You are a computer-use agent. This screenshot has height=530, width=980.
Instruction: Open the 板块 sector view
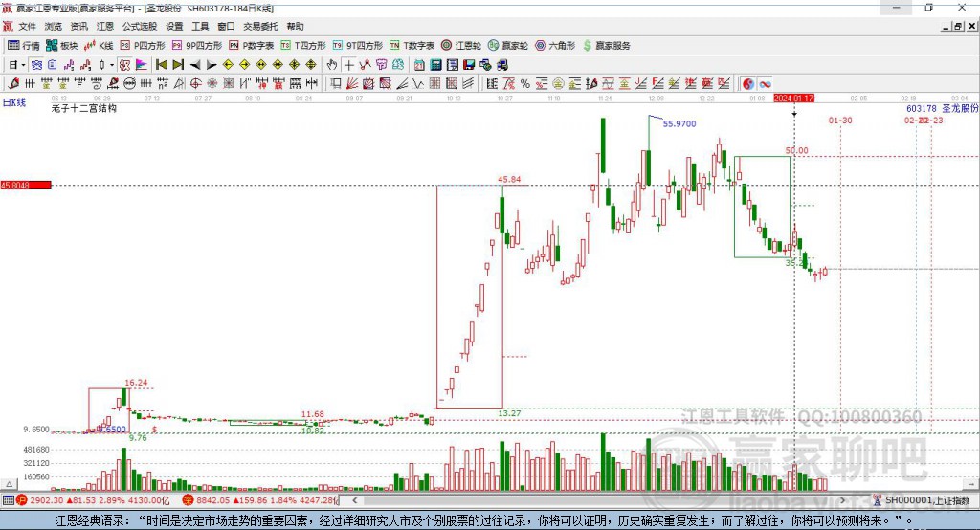[61, 46]
